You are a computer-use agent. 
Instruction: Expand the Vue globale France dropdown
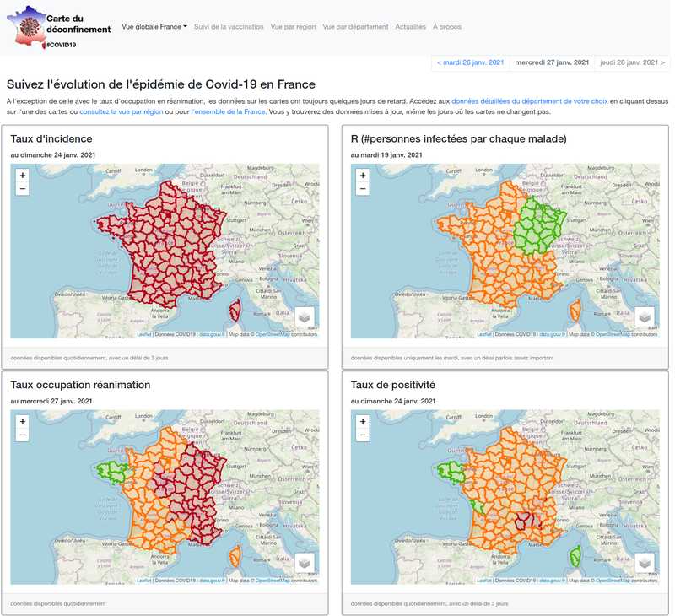pyautogui.click(x=154, y=27)
